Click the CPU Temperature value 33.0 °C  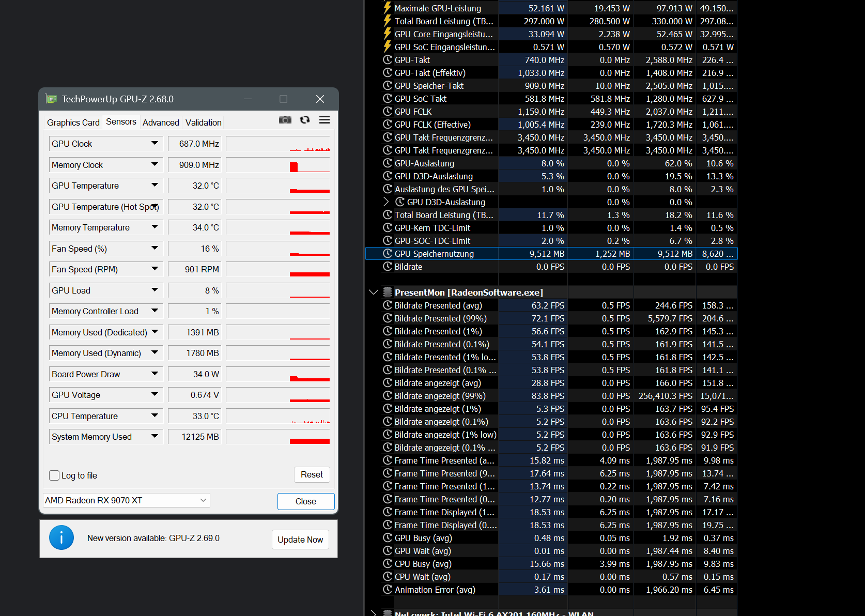pos(195,416)
